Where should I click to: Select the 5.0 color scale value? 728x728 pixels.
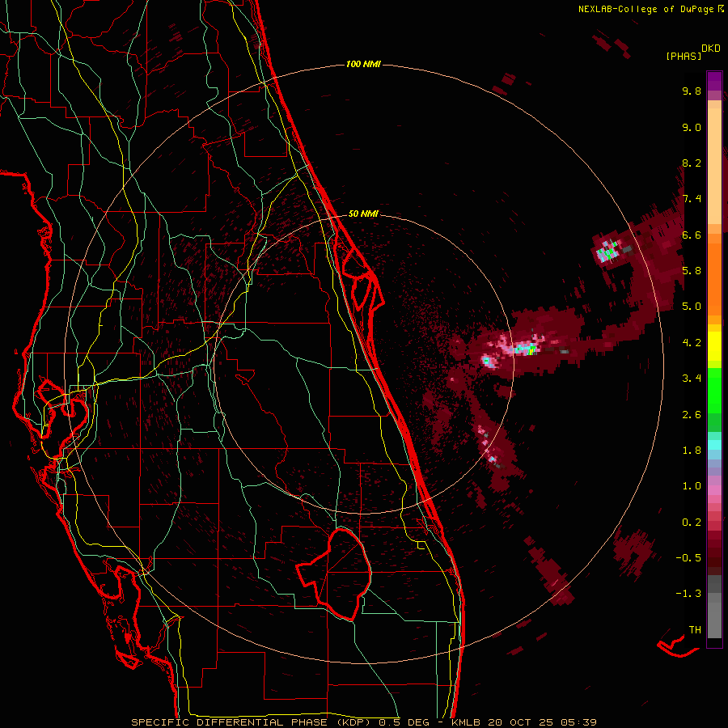692,307
